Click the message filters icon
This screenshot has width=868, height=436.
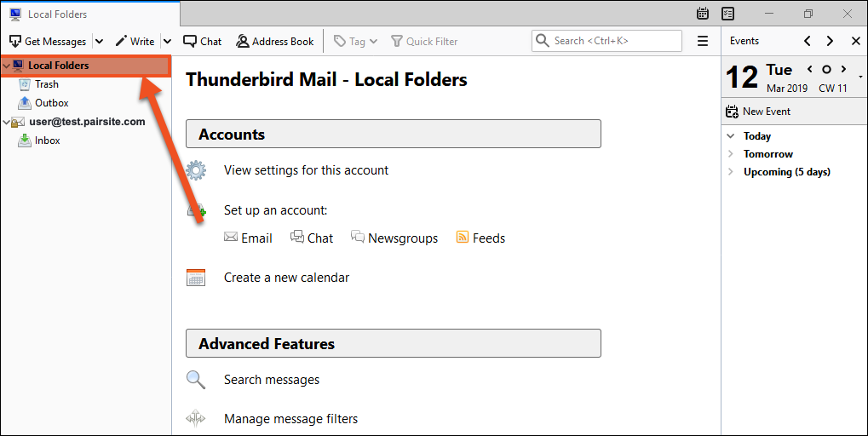(196, 419)
